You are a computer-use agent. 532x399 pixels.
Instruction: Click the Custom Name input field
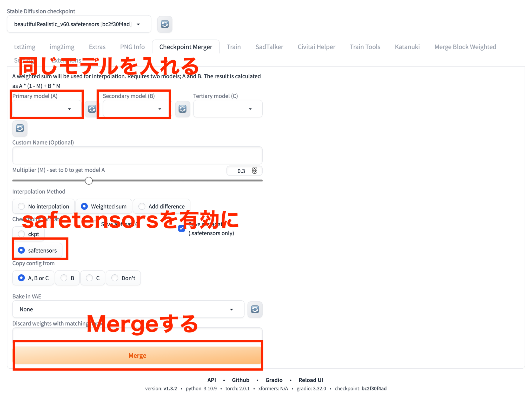coord(138,155)
